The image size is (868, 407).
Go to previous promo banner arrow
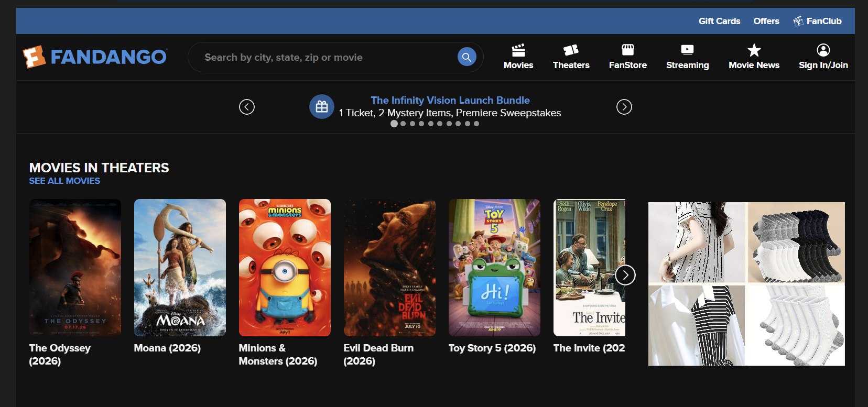pos(247,107)
